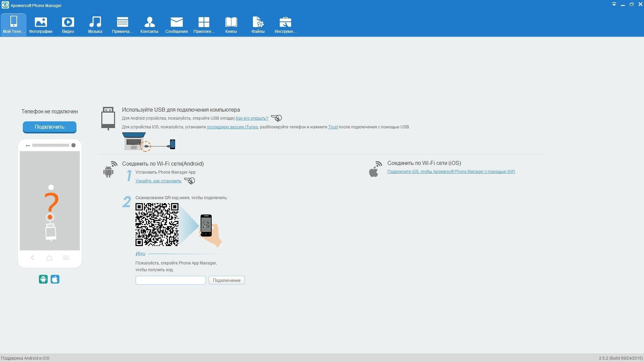The height and width of the screenshot is (362, 644).
Task: Open the iOS WiFi connection link
Action: pyautogui.click(x=451, y=172)
